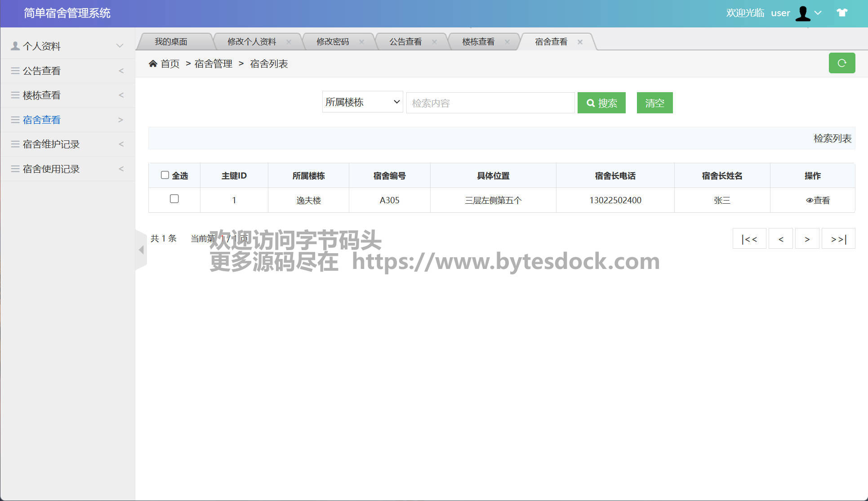Close the 修改密码 tab

click(361, 42)
